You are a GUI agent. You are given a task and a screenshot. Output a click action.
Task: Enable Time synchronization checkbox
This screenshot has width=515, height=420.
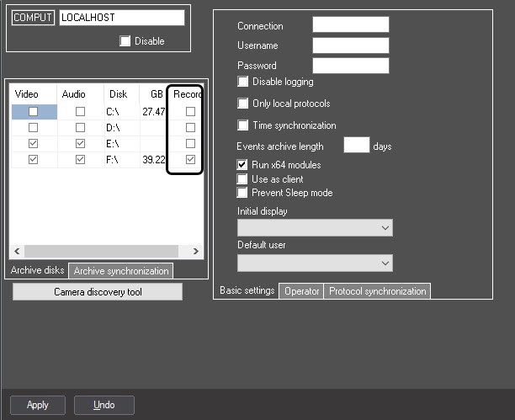coord(243,125)
